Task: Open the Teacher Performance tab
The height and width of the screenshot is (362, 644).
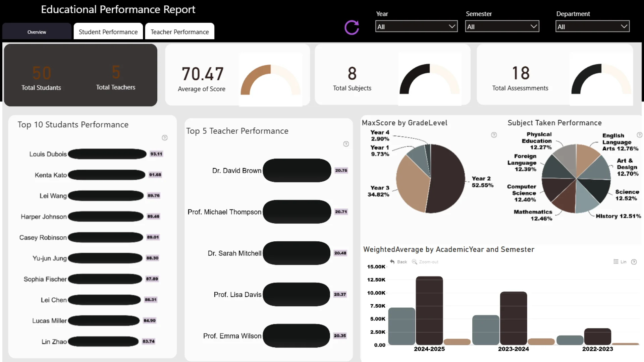Action: pos(179,32)
